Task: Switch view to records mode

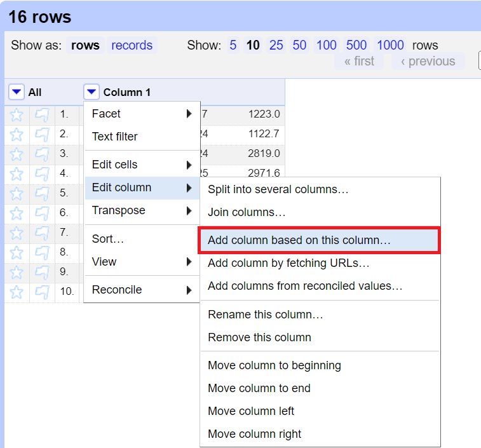Action: [x=132, y=45]
